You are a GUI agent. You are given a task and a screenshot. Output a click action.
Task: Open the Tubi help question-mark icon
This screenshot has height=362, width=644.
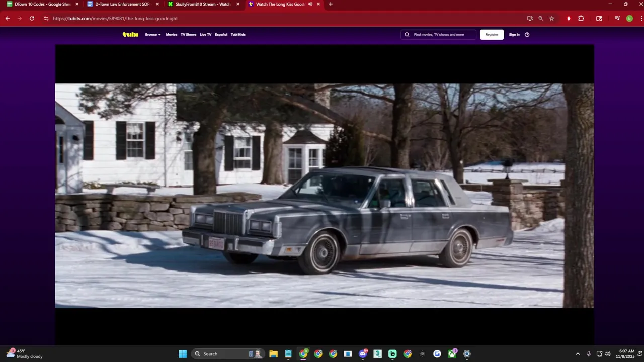click(527, 35)
